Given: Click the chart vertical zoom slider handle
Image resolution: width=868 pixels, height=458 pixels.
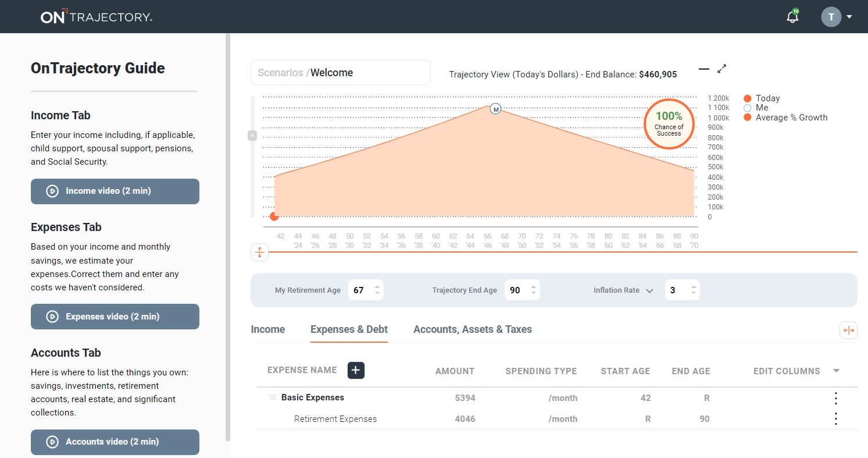Looking at the screenshot, I should (x=252, y=136).
